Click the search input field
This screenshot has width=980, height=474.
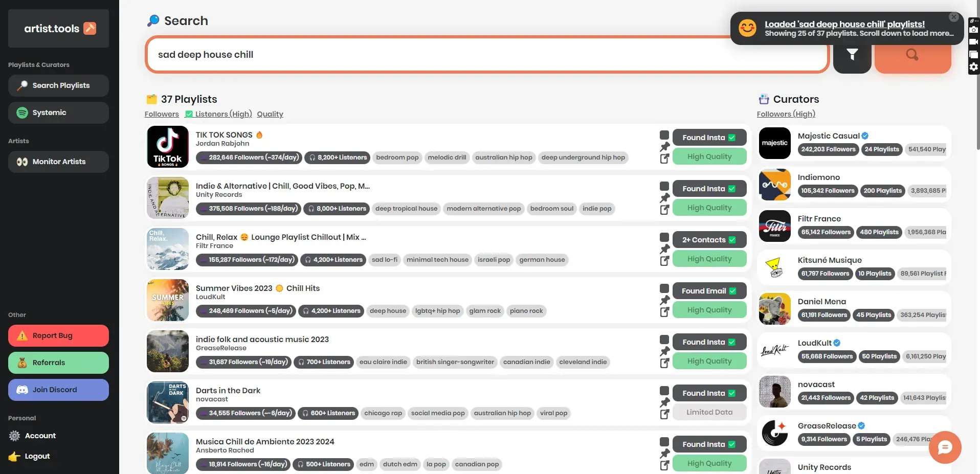[x=487, y=55]
